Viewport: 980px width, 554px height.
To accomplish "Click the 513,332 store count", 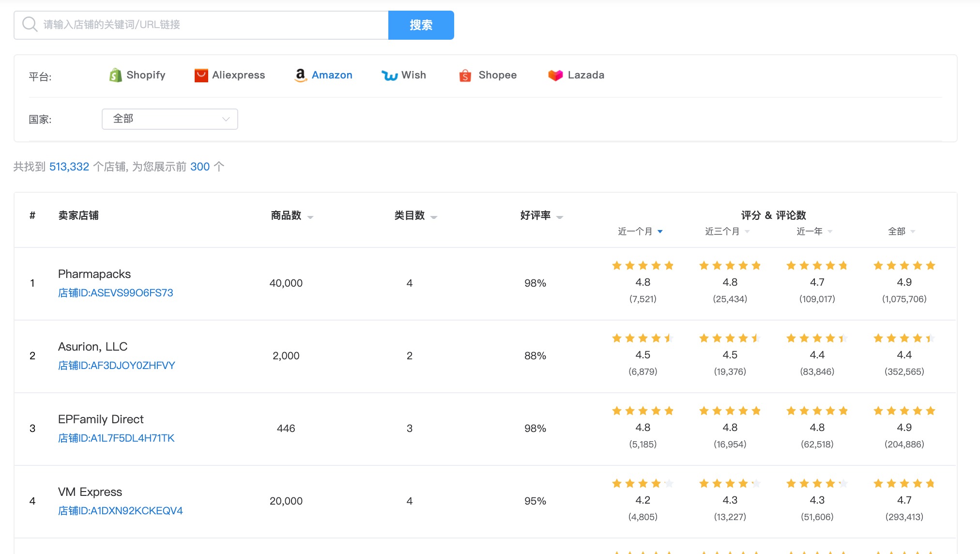I will point(69,167).
